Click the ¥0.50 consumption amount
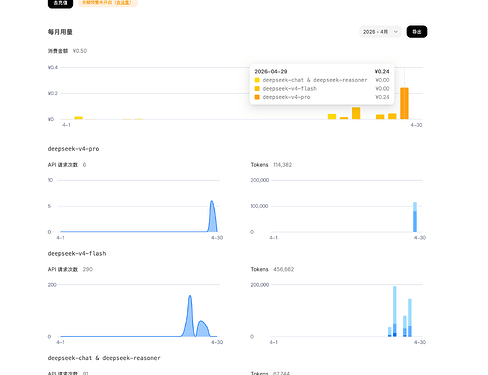 (80, 51)
